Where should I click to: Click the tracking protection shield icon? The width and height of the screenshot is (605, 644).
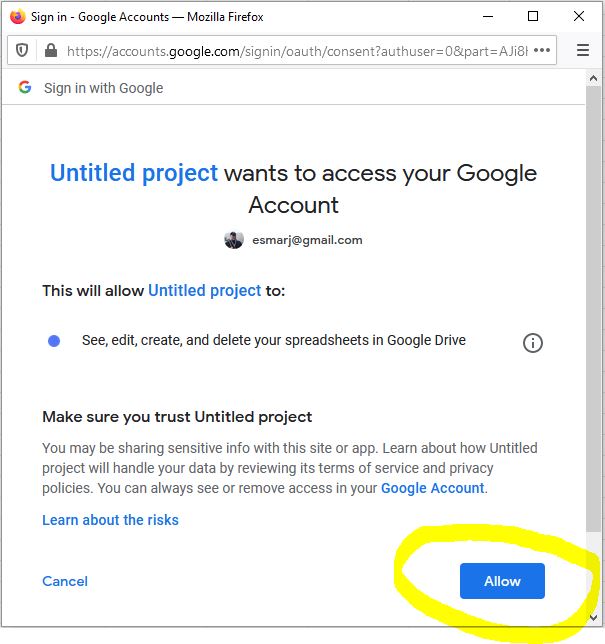pyautogui.click(x=23, y=50)
